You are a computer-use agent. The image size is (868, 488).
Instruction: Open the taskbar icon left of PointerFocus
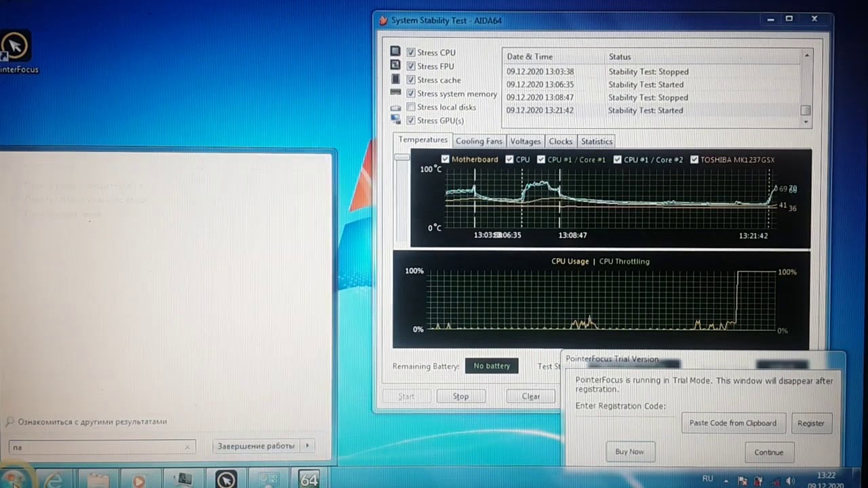[x=184, y=479]
